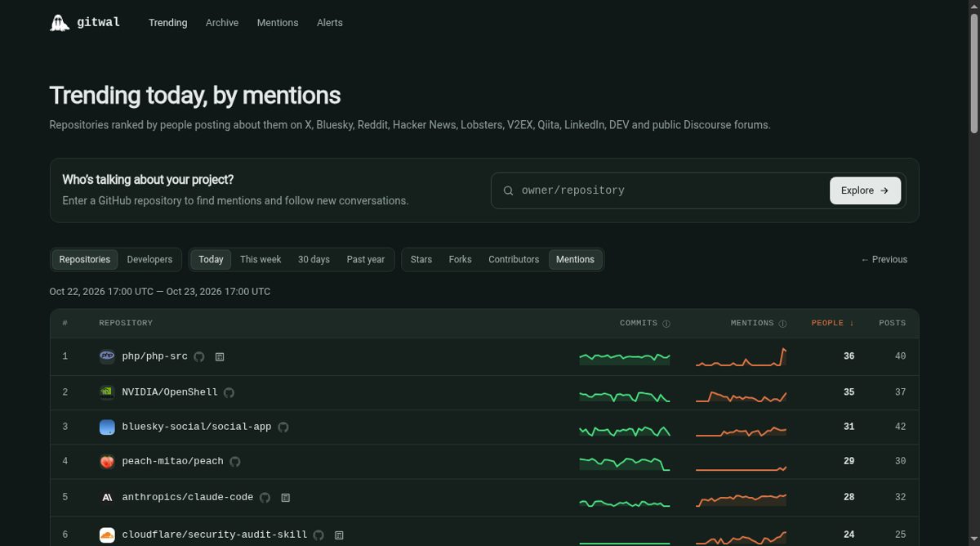Viewport: 980px width, 546px height.
Task: Select the Past year range
Action: click(365, 259)
